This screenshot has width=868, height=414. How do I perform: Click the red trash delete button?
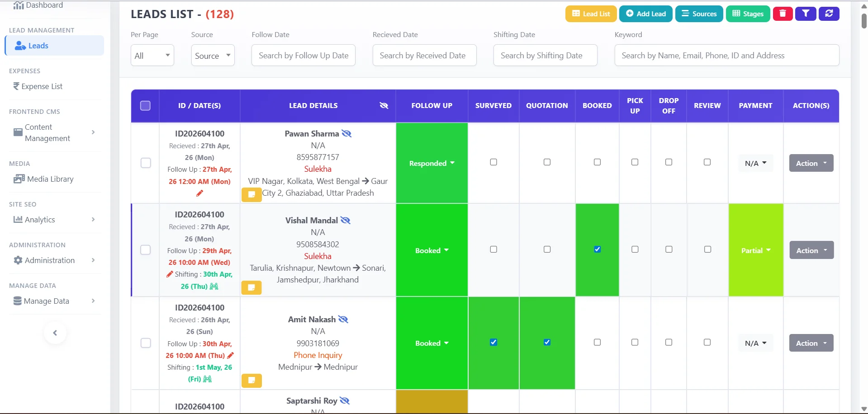click(x=783, y=14)
